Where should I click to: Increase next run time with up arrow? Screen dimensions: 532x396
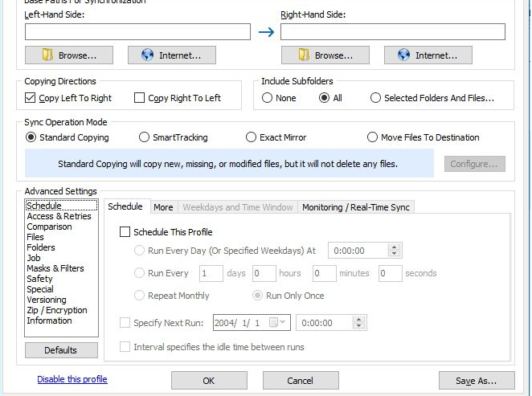pyautogui.click(x=358, y=320)
